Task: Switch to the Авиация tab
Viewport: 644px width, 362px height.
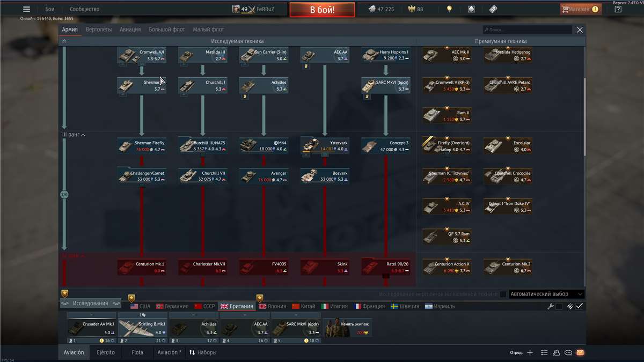Action: tap(130, 29)
